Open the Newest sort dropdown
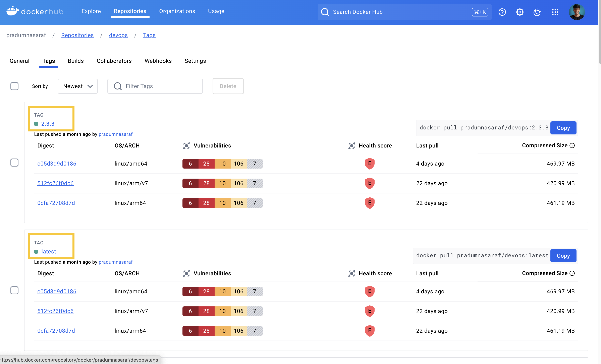 tap(77, 86)
